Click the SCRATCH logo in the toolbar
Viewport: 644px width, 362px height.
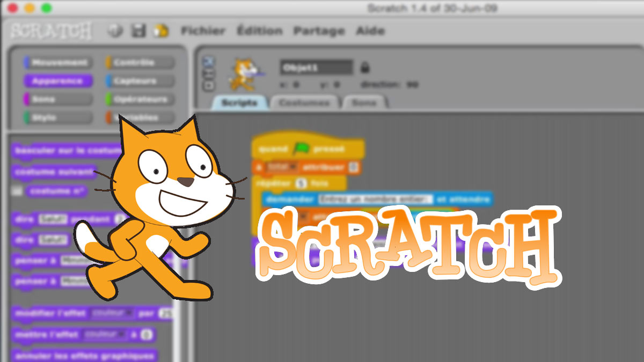pos(52,31)
